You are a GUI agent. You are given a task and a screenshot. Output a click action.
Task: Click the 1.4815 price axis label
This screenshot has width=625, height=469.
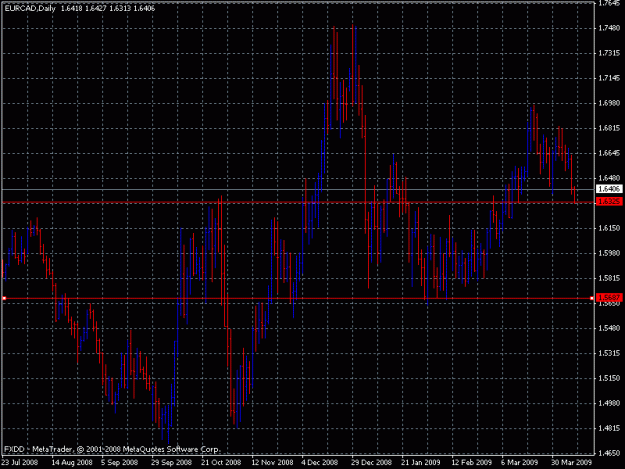[x=609, y=428]
